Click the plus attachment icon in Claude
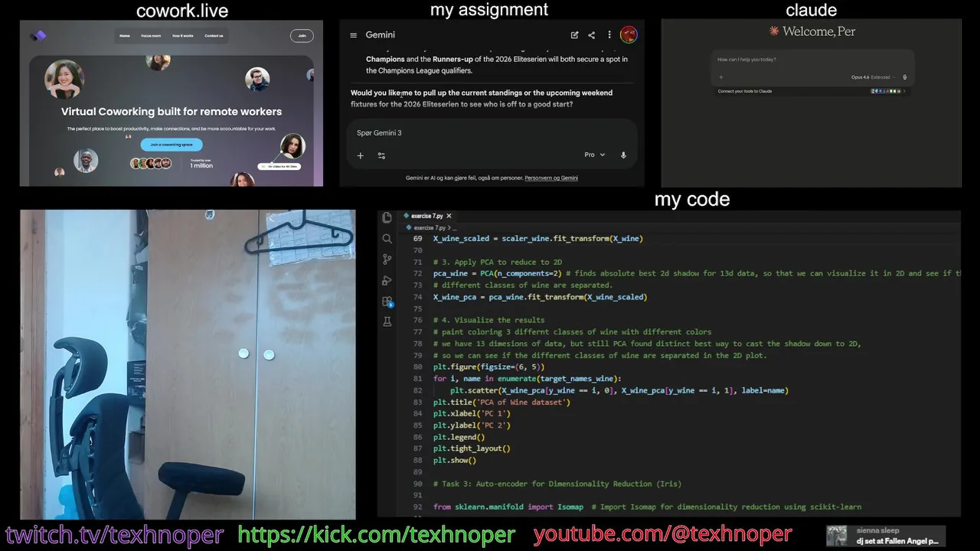This screenshot has height=551, width=980. tap(720, 77)
